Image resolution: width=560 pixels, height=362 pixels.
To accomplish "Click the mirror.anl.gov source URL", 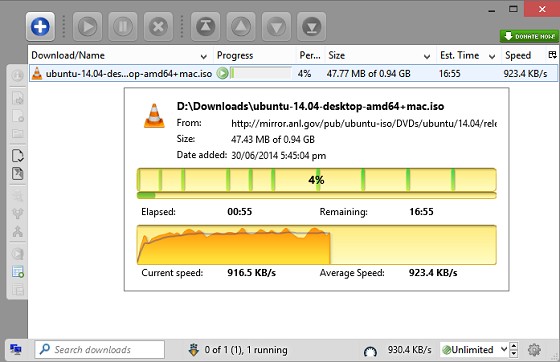I will (364, 124).
